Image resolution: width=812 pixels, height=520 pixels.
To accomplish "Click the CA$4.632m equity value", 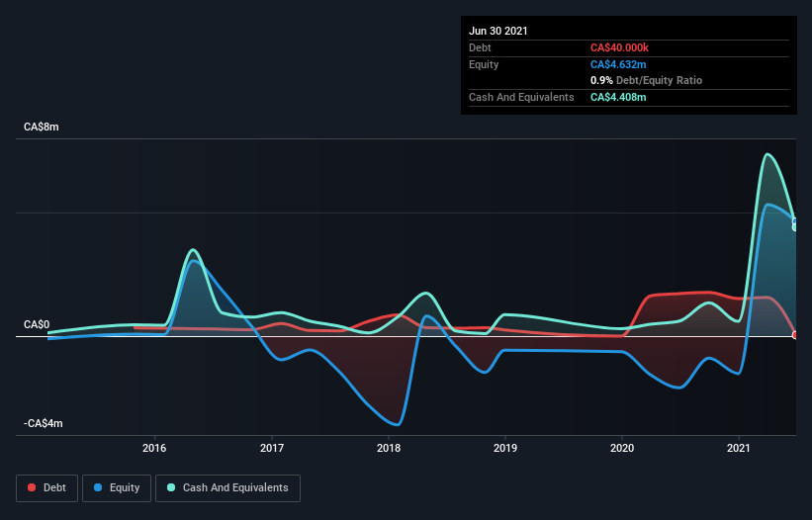I will pos(618,64).
